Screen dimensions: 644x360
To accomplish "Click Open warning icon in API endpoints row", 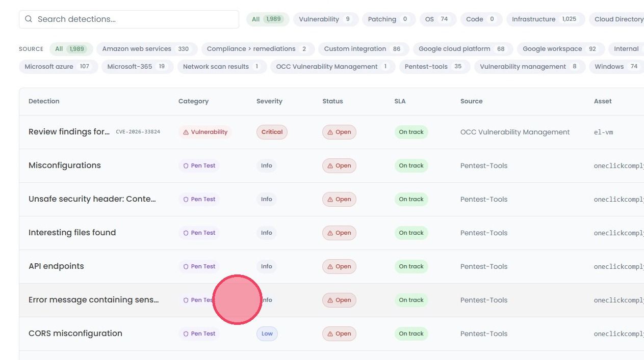I will point(330,266).
